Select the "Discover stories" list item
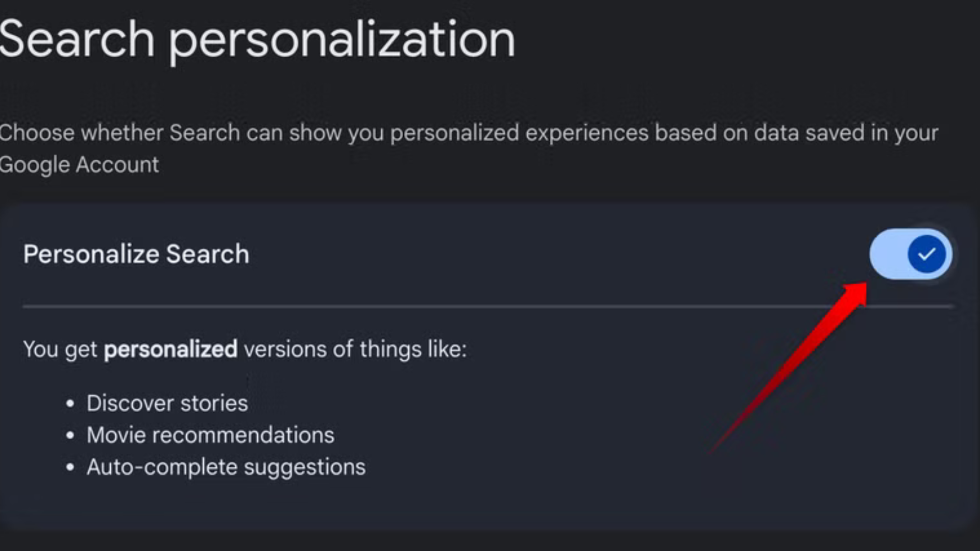 point(167,403)
